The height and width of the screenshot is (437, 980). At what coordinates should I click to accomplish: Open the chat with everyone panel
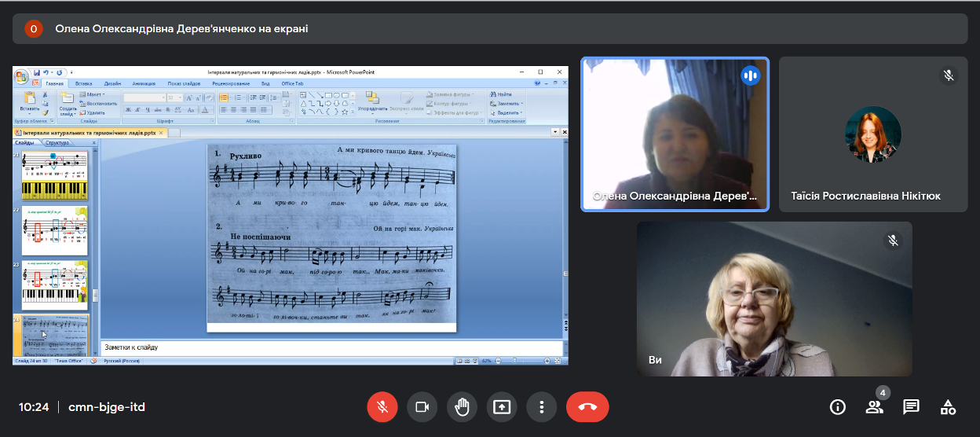pyautogui.click(x=911, y=407)
